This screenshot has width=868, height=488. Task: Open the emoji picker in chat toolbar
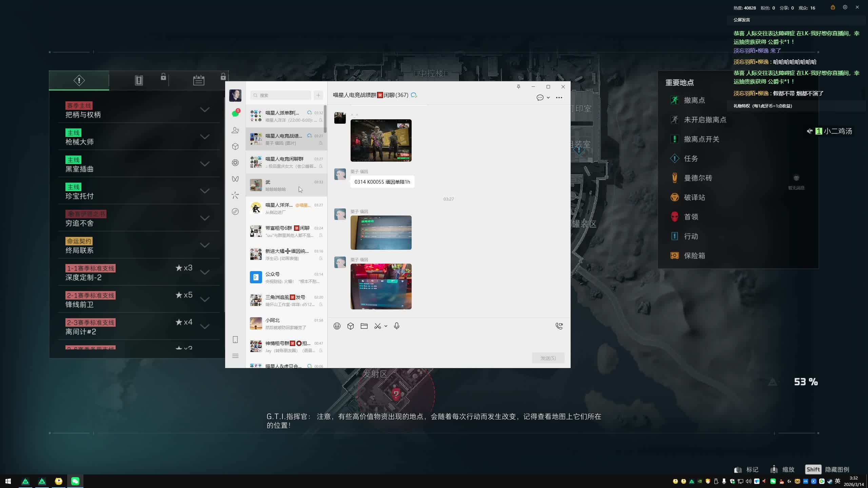pos(337,326)
